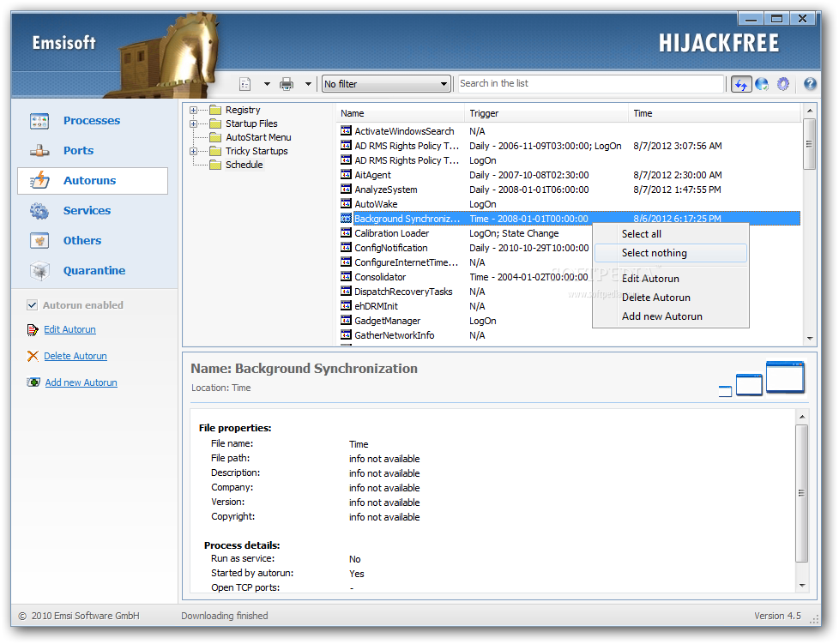This screenshot has height=644, width=839.
Task: Click the autorun list scroll down arrow
Action: 810,339
